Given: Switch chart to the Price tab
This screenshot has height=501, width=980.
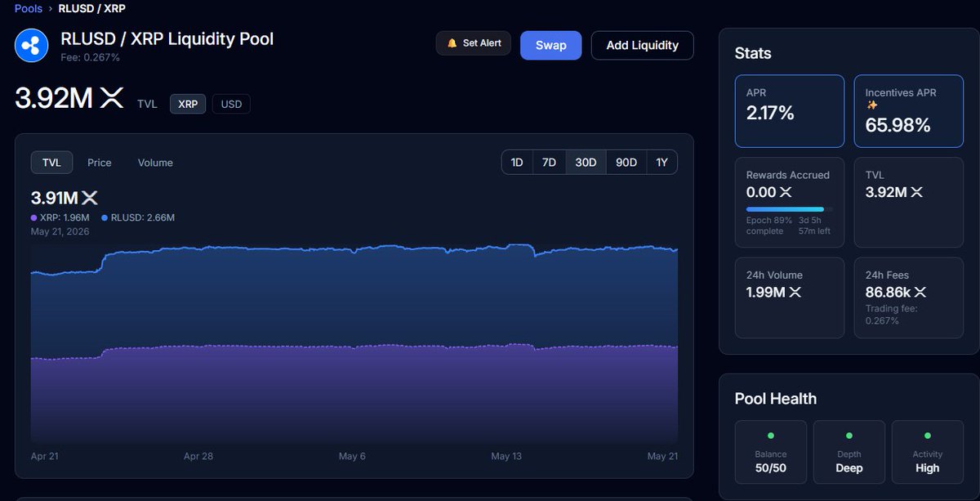Looking at the screenshot, I should 100,163.
